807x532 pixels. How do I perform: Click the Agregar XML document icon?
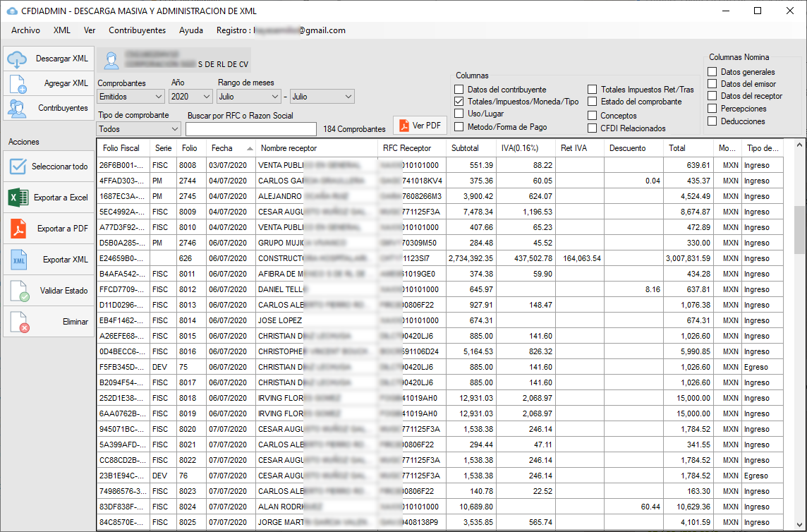click(17, 84)
